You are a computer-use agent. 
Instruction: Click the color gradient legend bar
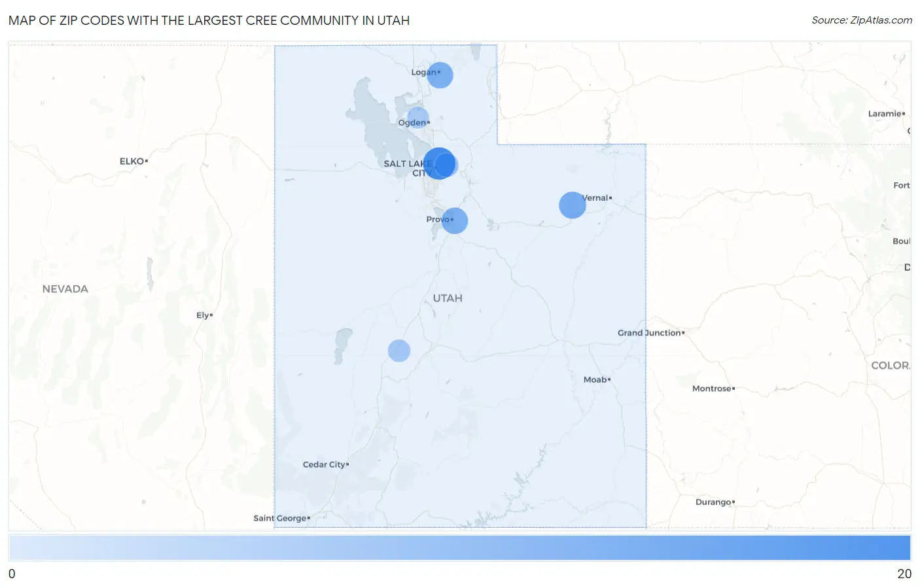[459, 547]
